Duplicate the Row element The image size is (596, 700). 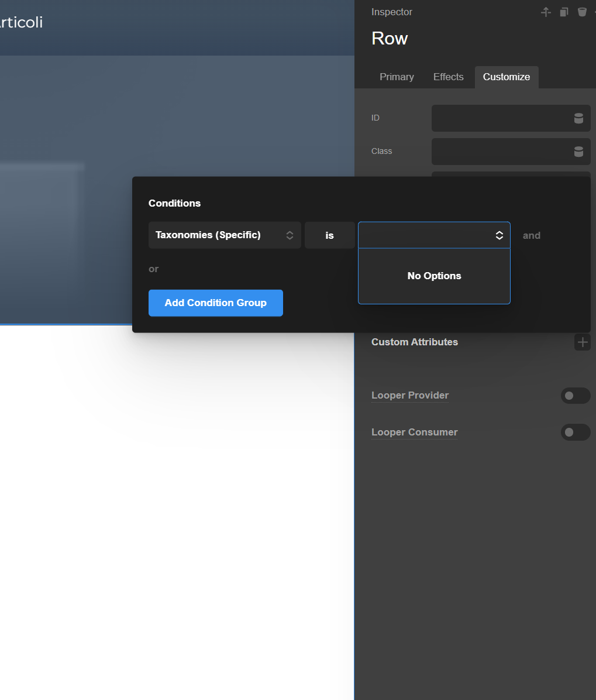[x=564, y=12]
